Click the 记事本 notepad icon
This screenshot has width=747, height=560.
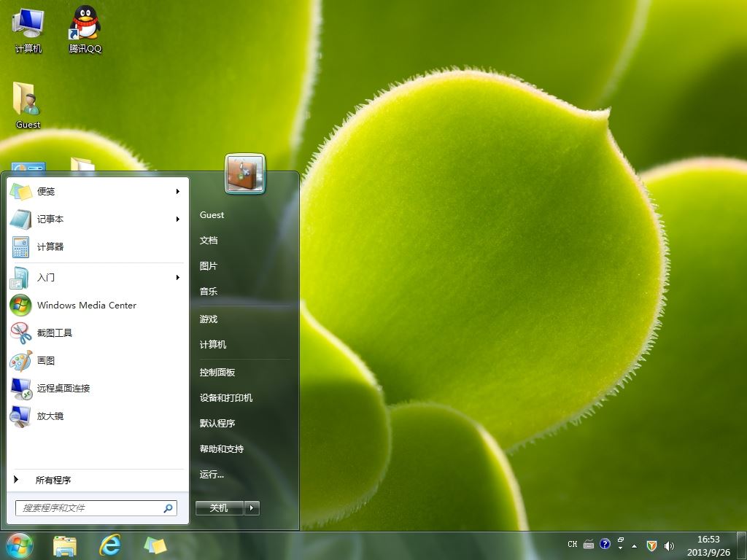(20, 219)
